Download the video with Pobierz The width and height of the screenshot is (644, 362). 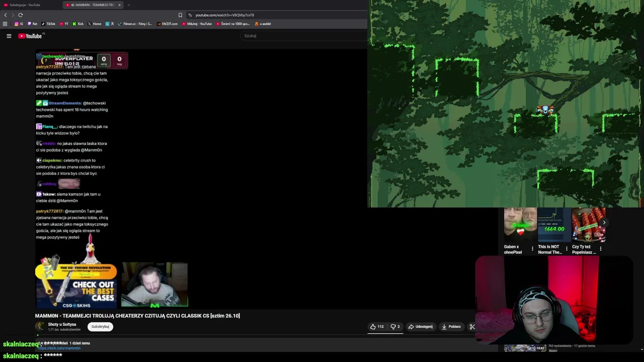click(x=451, y=327)
